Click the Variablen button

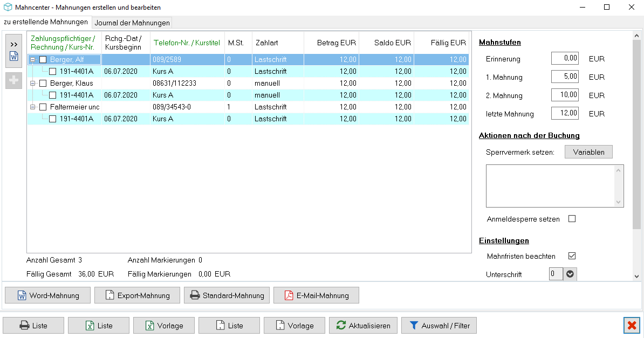click(588, 152)
